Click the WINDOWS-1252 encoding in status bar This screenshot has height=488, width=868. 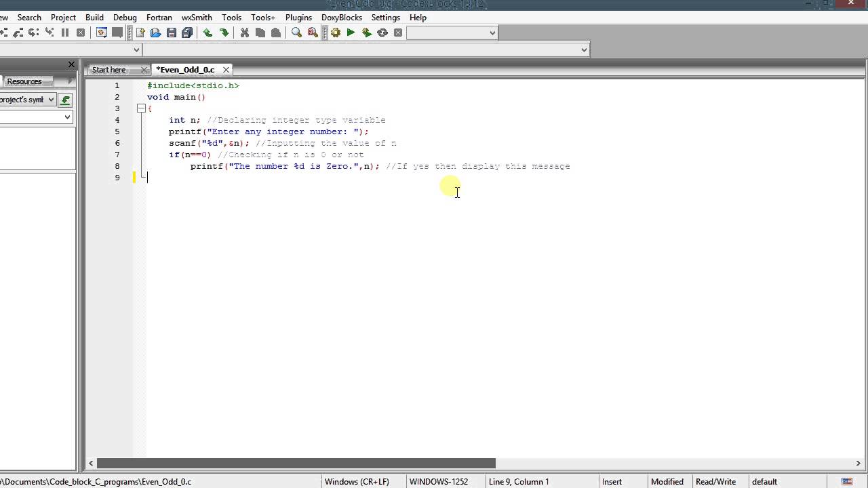pyautogui.click(x=439, y=481)
